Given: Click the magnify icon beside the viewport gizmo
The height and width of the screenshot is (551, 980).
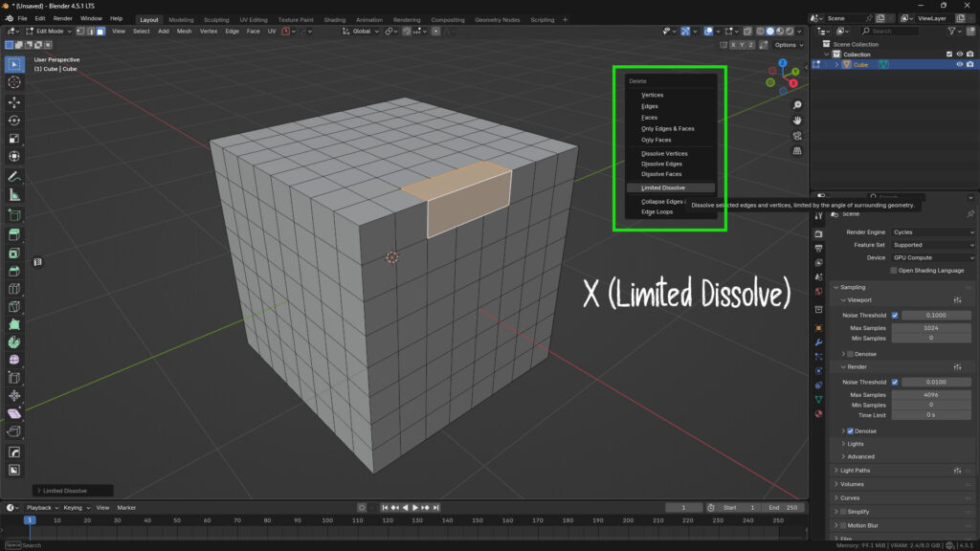Looking at the screenshot, I should (797, 104).
